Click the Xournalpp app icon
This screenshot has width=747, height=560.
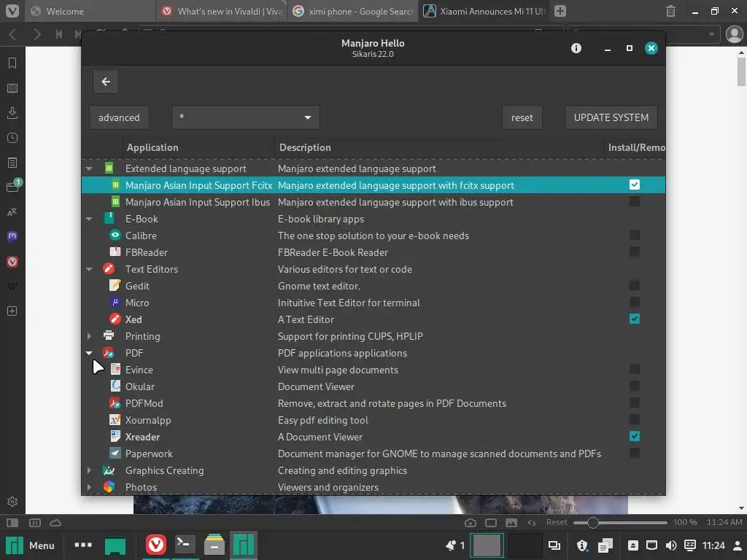point(115,419)
